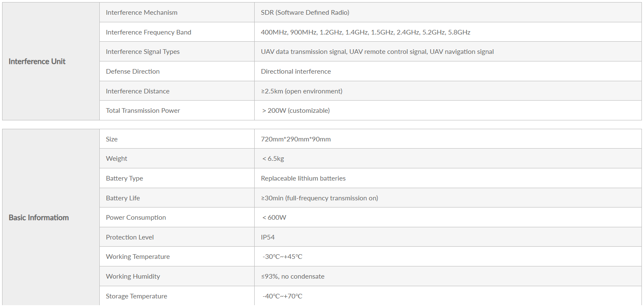Image resolution: width=644 pixels, height=306 pixels.
Task: Select the Replaceable lithium batteries value
Action: [303, 178]
